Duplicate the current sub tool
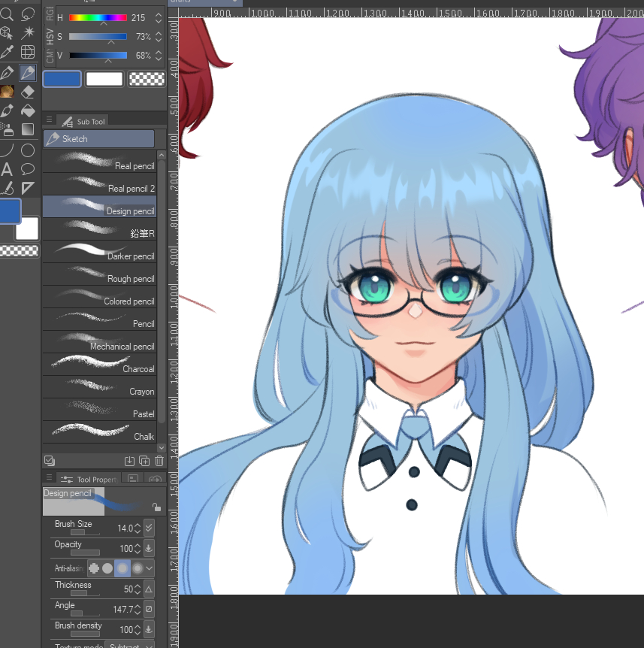 tap(144, 461)
